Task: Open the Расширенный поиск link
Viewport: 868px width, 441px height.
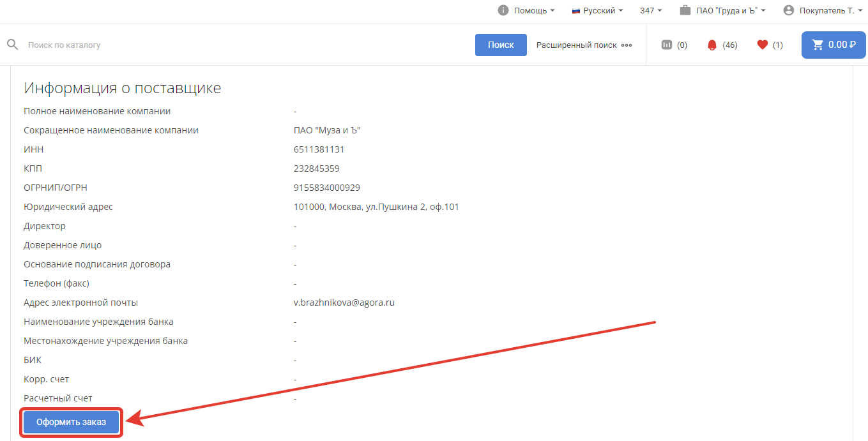Action: pyautogui.click(x=576, y=45)
